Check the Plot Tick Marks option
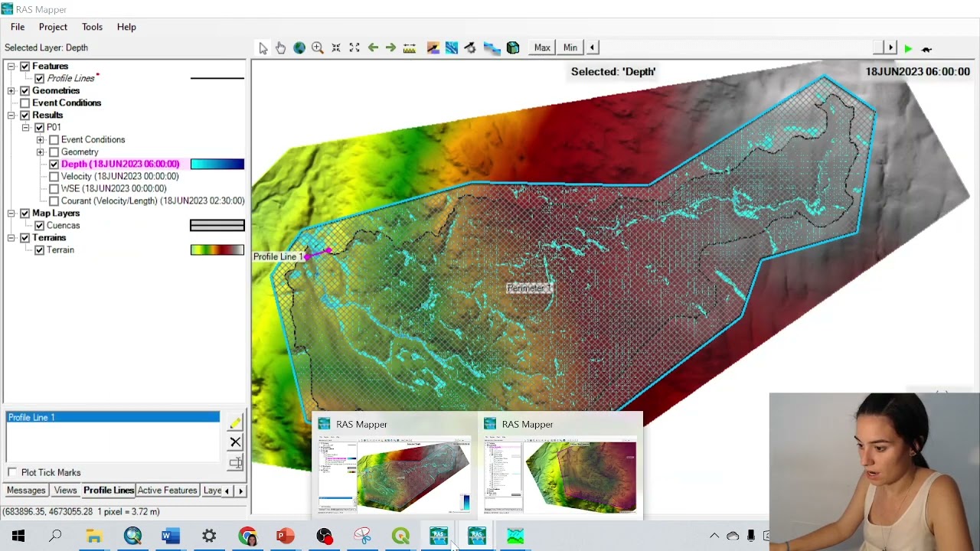 [12, 473]
